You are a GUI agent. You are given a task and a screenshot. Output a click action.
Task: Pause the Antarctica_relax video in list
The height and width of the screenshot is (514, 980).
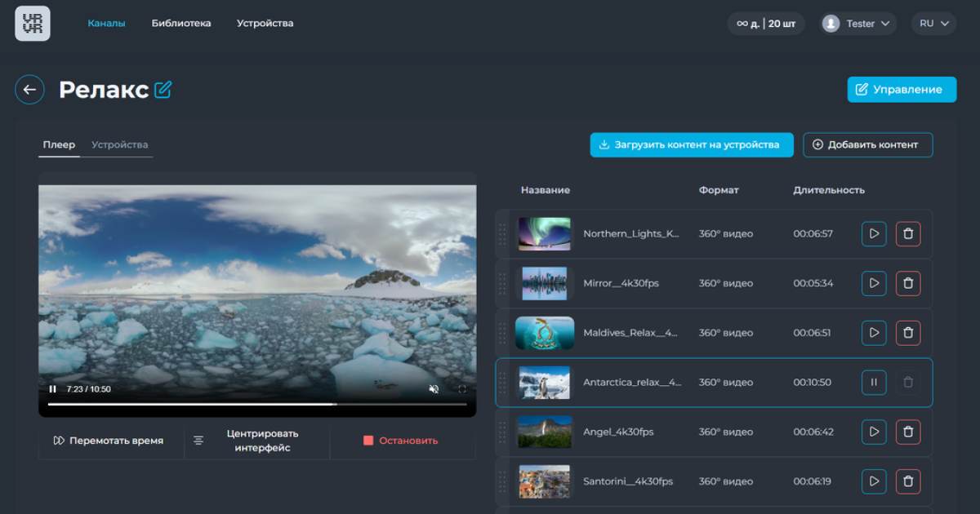click(874, 383)
